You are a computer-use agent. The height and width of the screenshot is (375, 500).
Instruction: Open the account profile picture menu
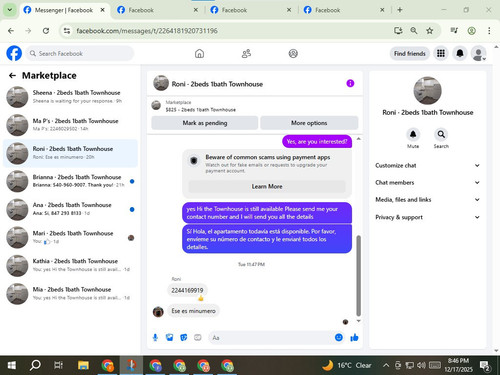point(479,53)
